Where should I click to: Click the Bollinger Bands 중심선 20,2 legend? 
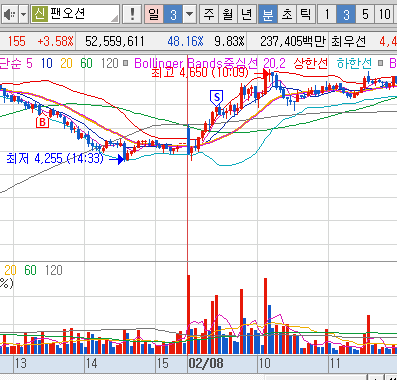click(210, 63)
